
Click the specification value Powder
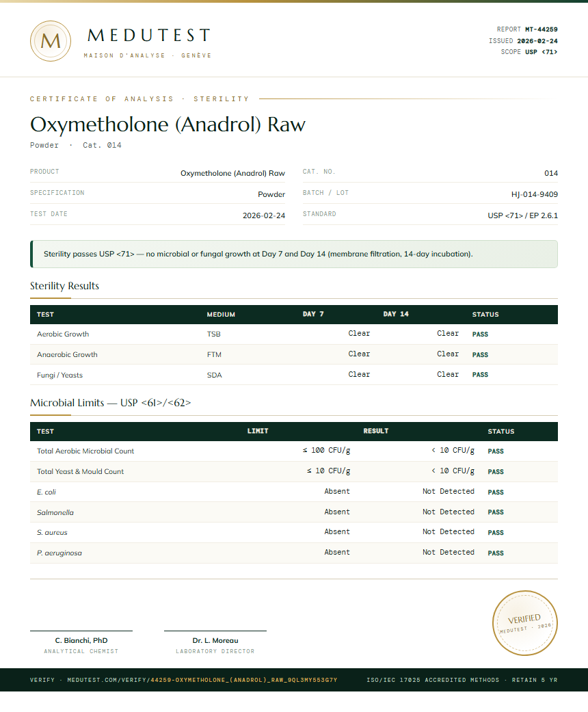click(271, 194)
